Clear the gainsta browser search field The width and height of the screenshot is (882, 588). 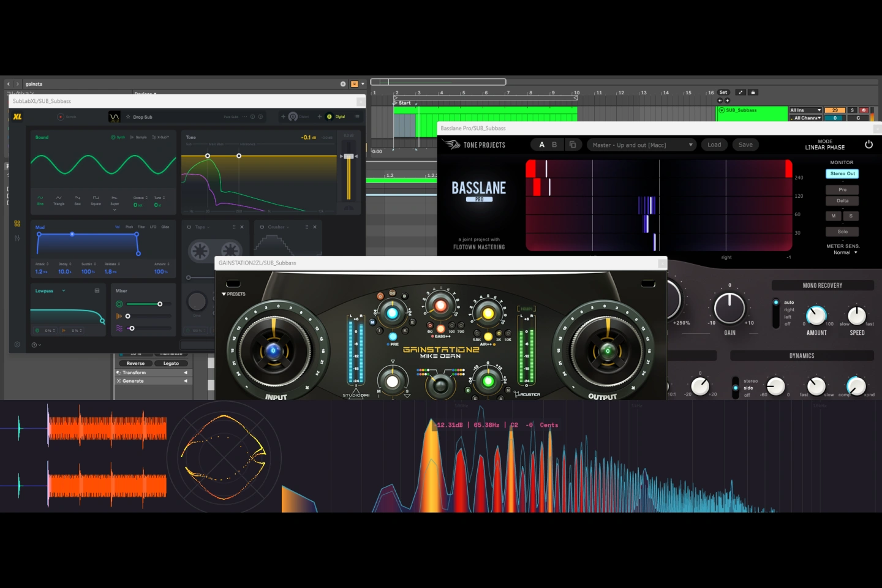coord(343,84)
